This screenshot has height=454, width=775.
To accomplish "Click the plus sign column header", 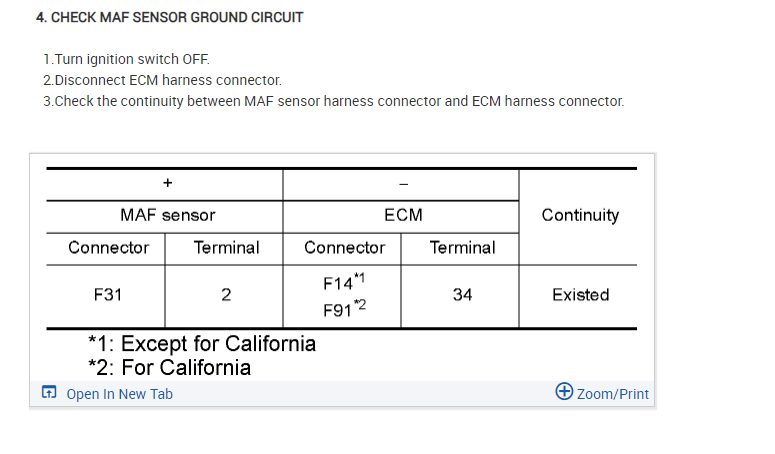I will [167, 183].
